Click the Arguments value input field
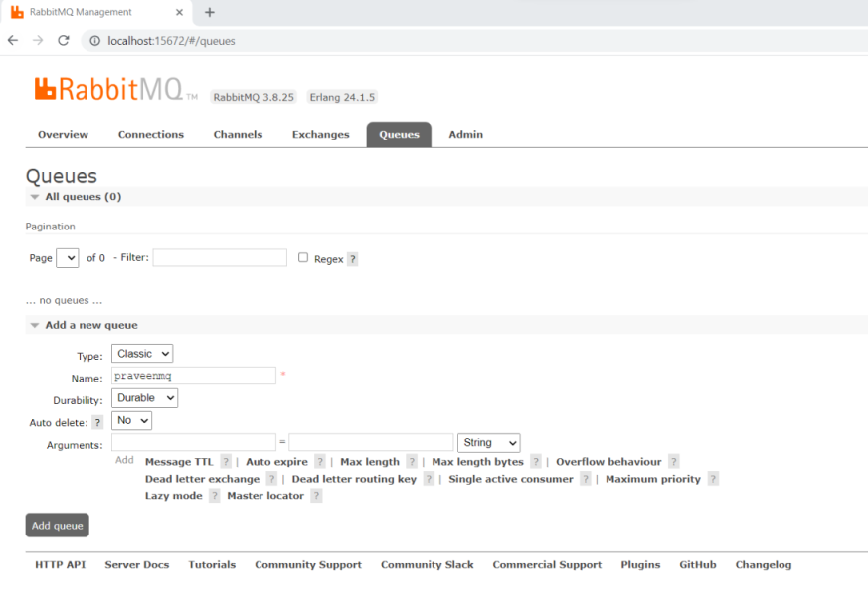This screenshot has width=868, height=611. point(371,442)
